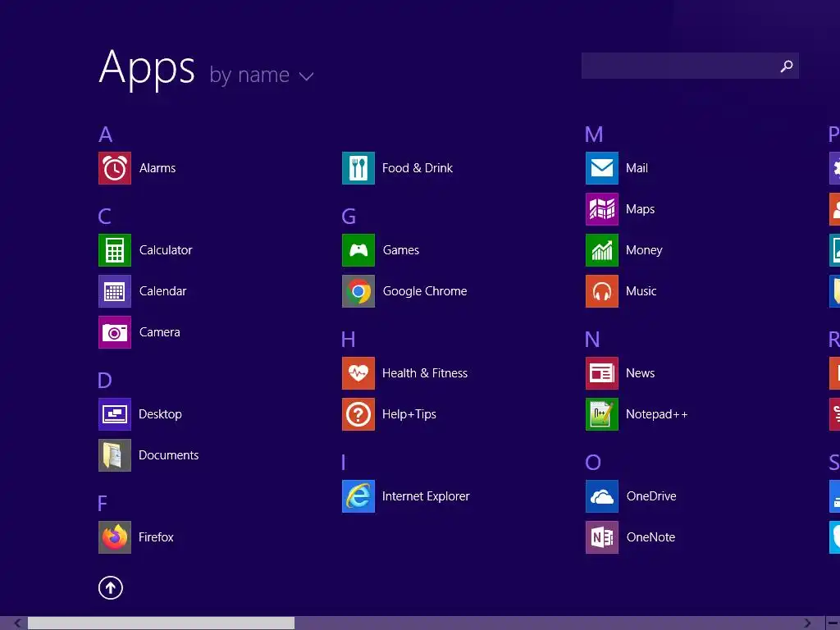Open the OneDrive app icon
Image resolution: width=840 pixels, height=630 pixels.
(602, 496)
